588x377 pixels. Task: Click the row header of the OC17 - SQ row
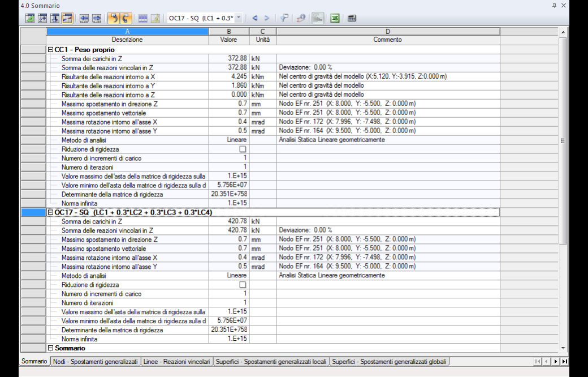33,212
